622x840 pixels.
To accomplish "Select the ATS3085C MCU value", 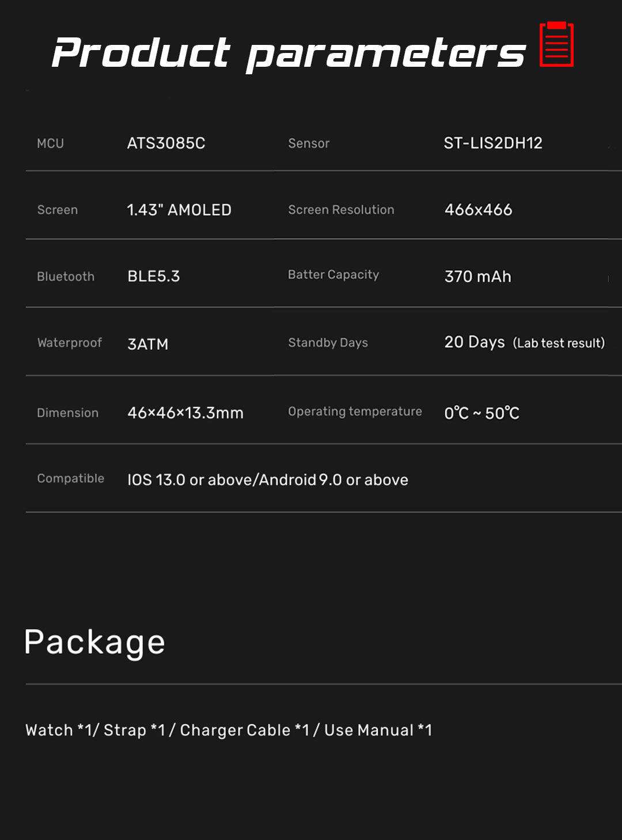I will pyautogui.click(x=166, y=143).
